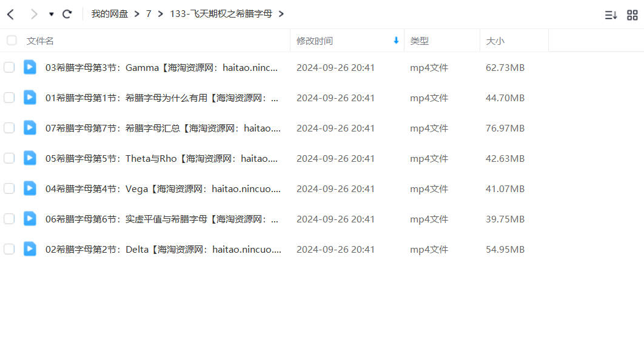Click video icon of 05 Theta与Rho file
The width and height of the screenshot is (644, 363).
[x=30, y=158]
